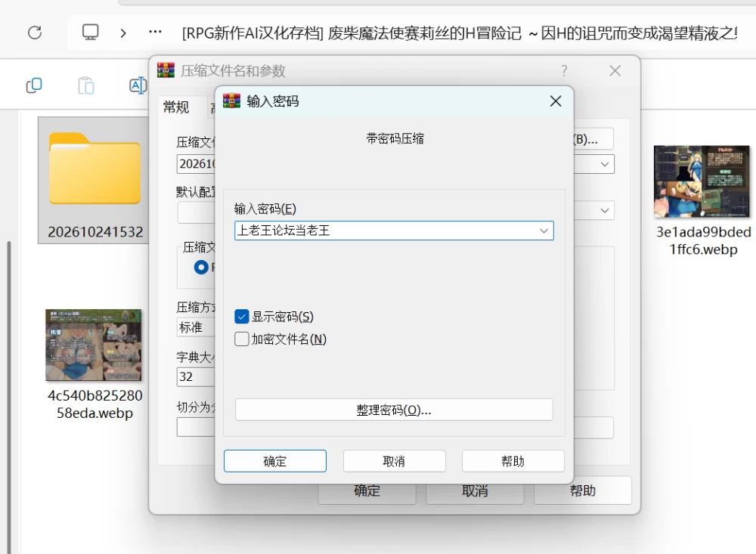
Task: Click 确定 in the 输入密码 dialog
Action: (x=275, y=462)
